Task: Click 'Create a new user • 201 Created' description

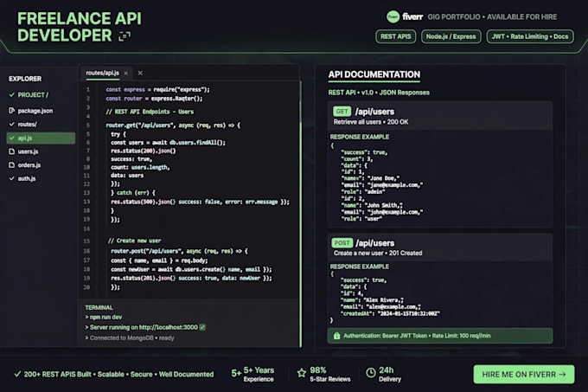Action: pyautogui.click(x=378, y=254)
